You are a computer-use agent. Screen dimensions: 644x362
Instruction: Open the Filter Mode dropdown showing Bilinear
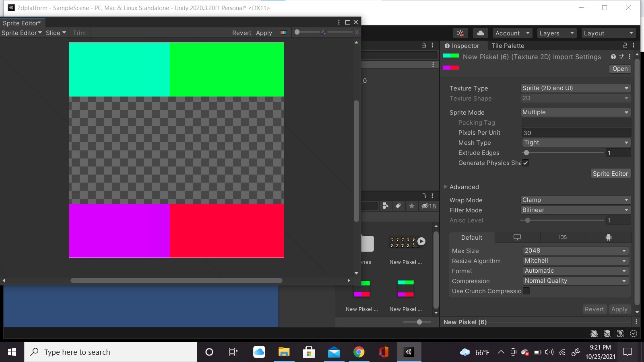[x=575, y=210]
